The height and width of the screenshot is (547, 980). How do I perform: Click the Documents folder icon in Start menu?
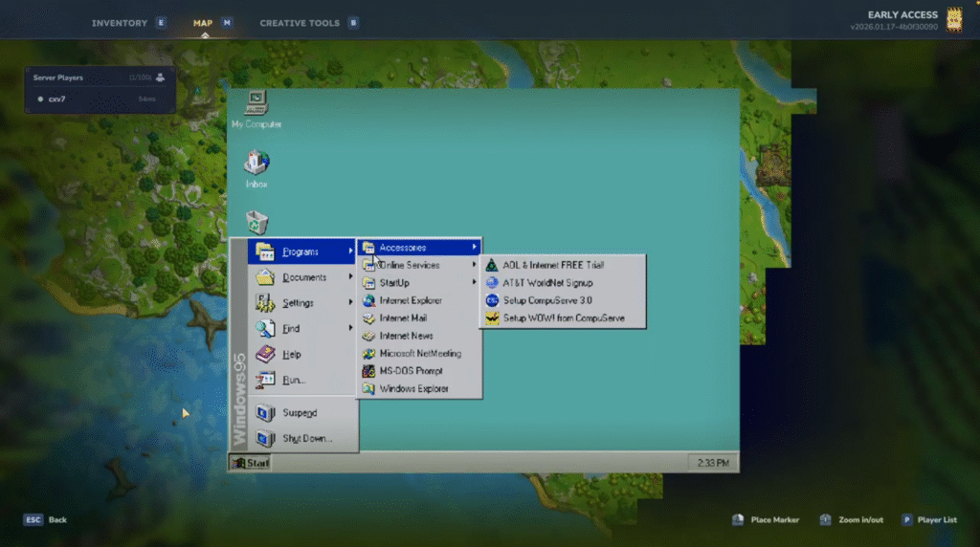(265, 277)
